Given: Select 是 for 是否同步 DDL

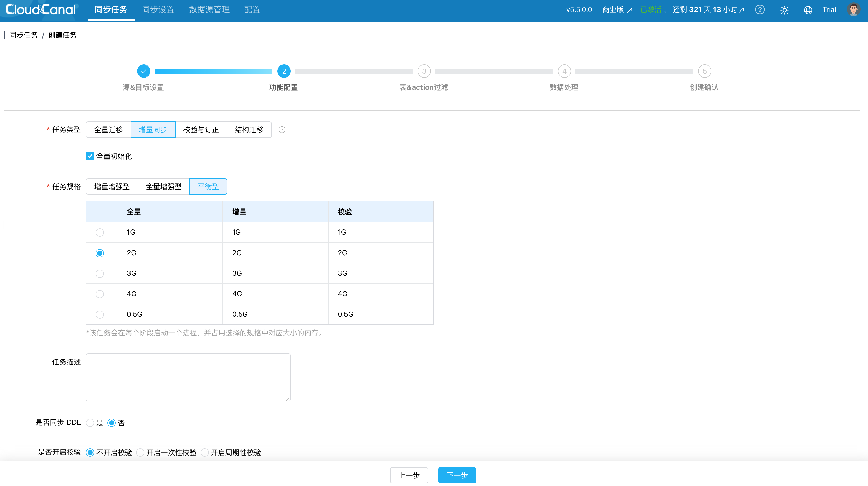Looking at the screenshot, I should tap(90, 423).
